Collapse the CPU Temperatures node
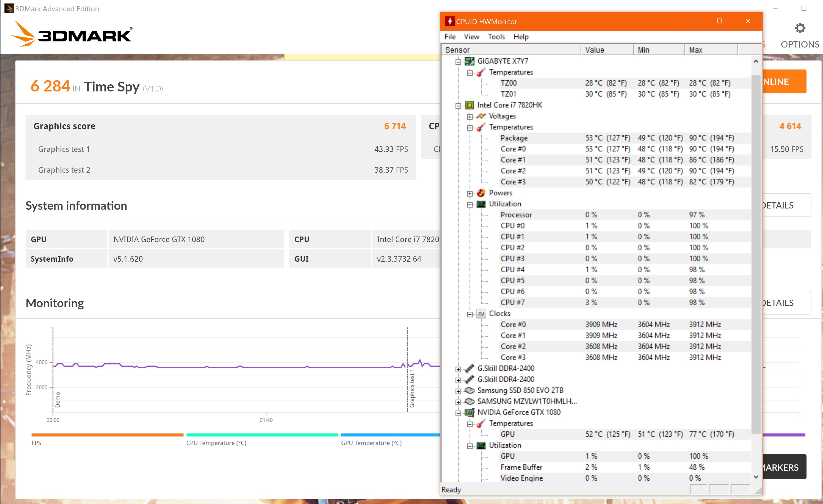Viewport: 823px width, 504px height. 470,128
